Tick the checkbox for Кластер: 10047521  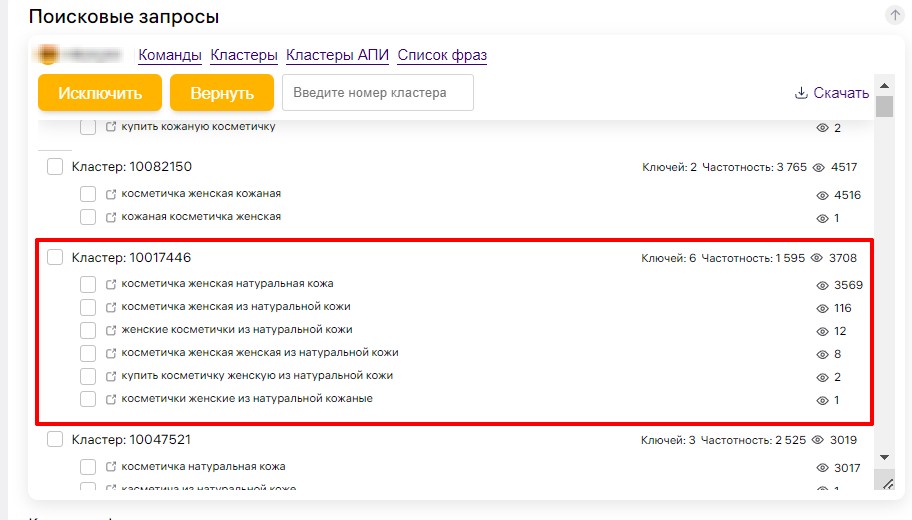pyautogui.click(x=55, y=439)
